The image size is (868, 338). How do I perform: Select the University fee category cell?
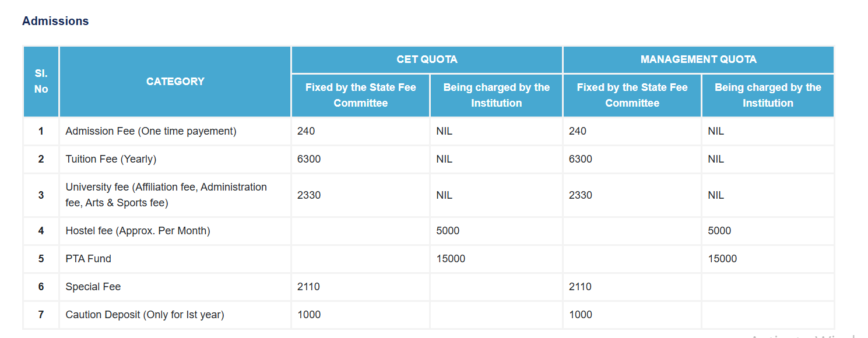175,195
